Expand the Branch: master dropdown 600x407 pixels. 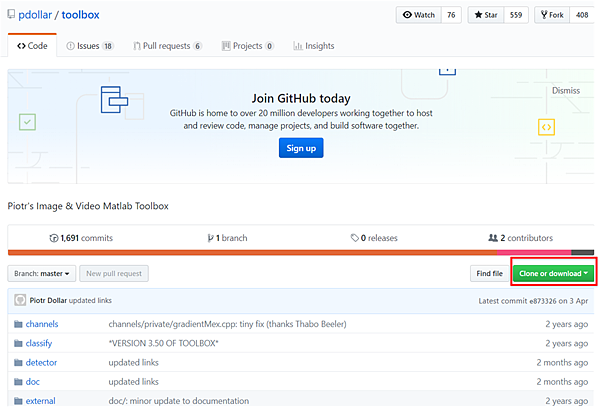(x=41, y=273)
